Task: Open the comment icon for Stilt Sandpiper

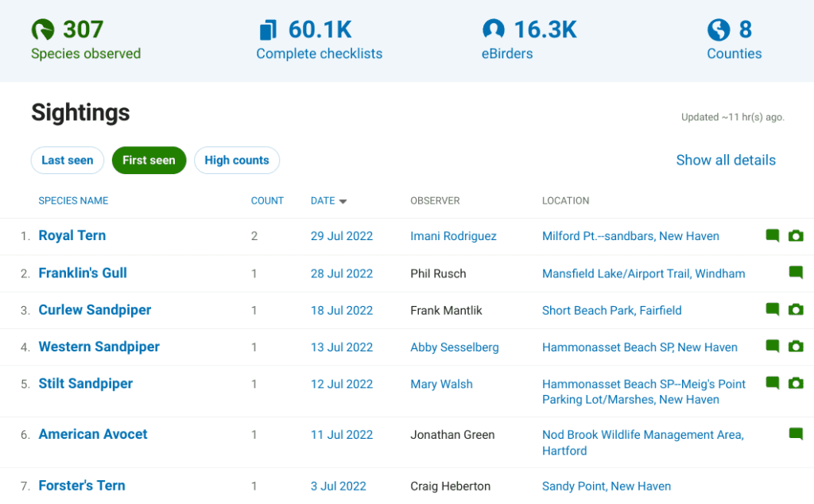Action: point(773,383)
